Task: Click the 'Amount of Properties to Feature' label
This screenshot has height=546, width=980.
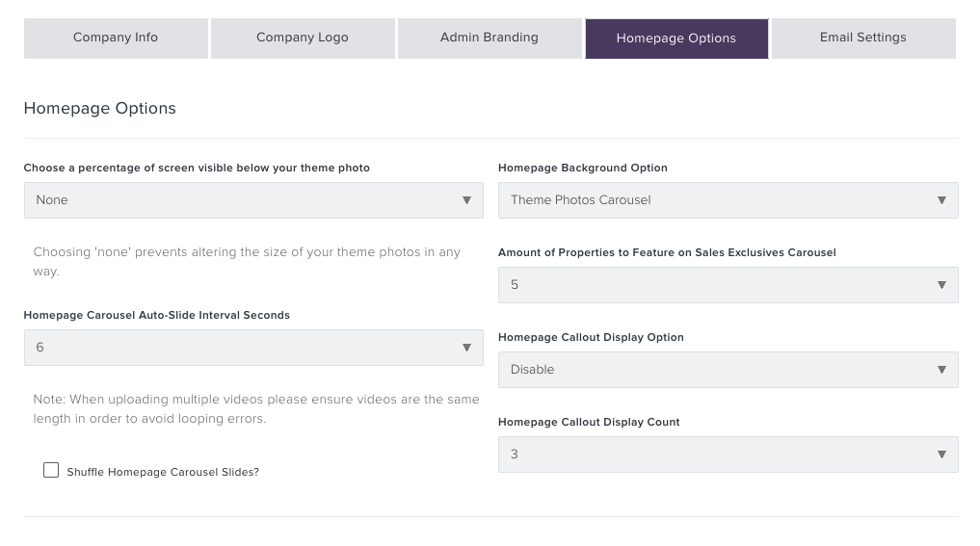Action: click(667, 252)
